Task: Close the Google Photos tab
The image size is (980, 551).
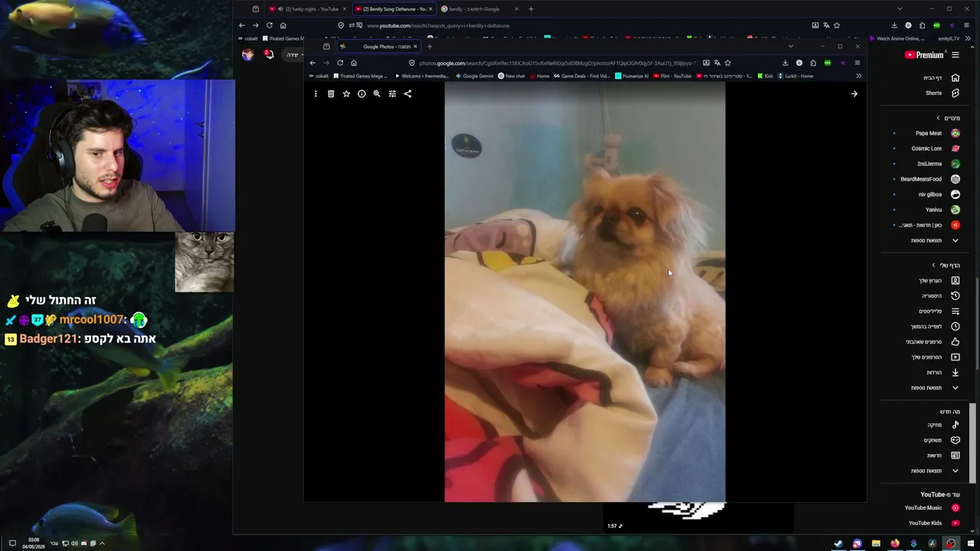Action: point(415,47)
